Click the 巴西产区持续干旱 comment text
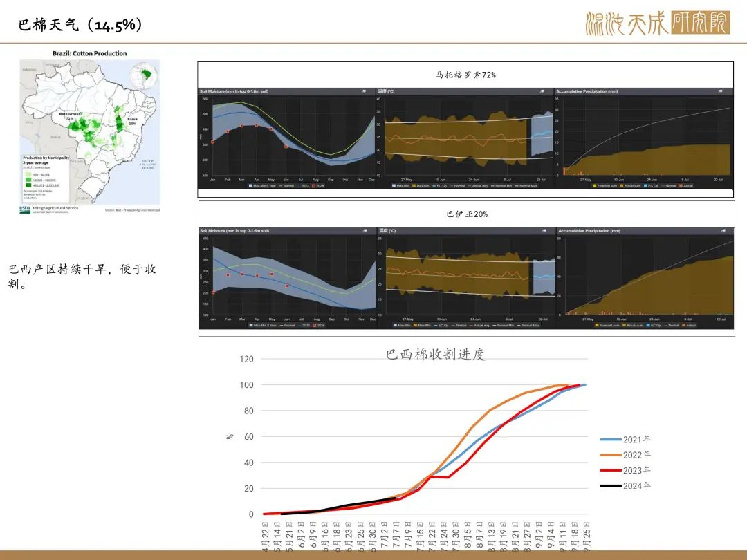The height and width of the screenshot is (560, 747). 82,276
